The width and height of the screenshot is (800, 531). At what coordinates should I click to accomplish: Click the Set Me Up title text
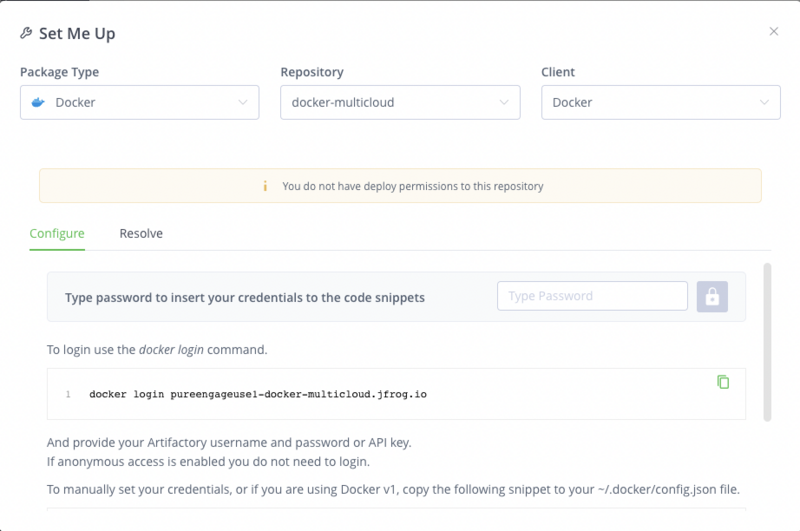pos(77,34)
